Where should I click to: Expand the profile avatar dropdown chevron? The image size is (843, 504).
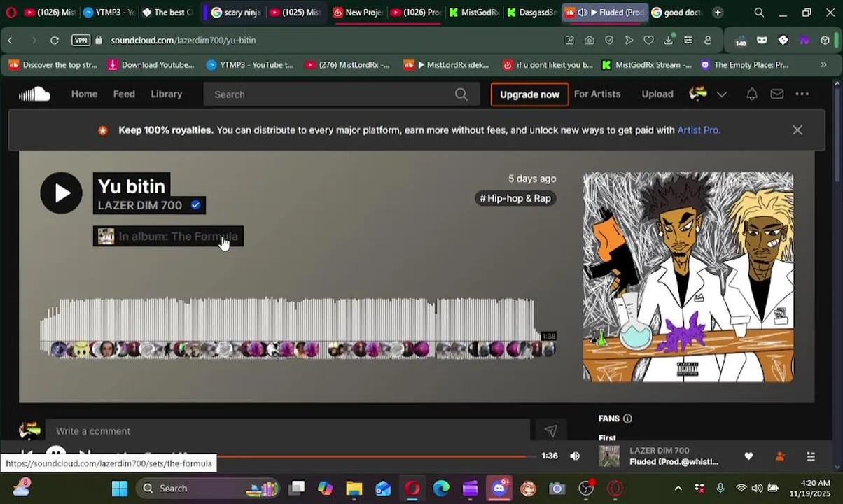pyautogui.click(x=722, y=94)
